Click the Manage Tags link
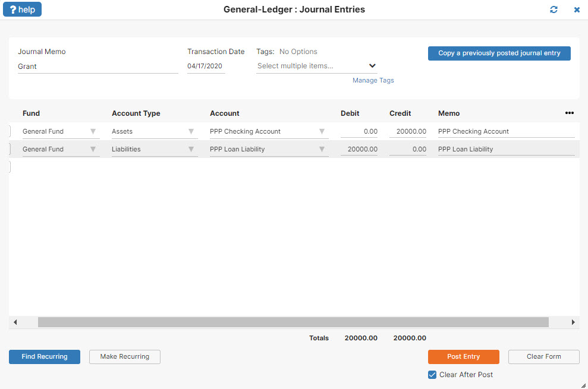 click(373, 80)
